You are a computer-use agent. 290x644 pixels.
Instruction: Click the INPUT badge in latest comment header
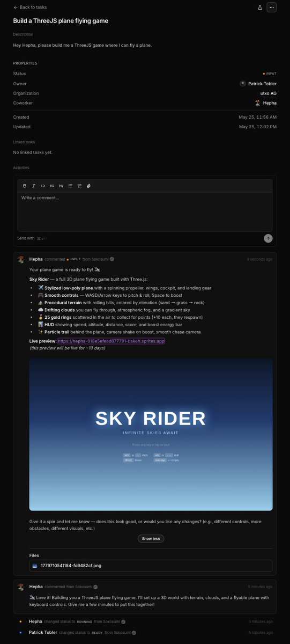coord(73,259)
